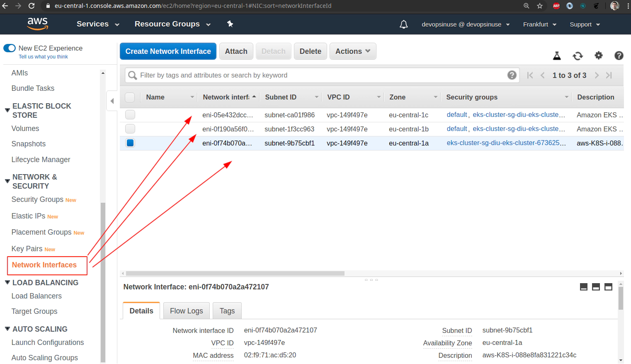Open the notifications bell icon

(x=403, y=24)
